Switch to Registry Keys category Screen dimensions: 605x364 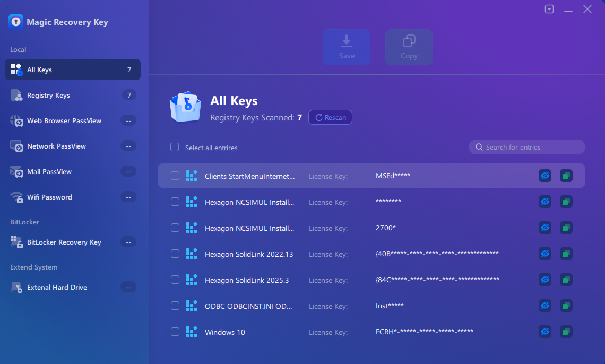point(48,96)
